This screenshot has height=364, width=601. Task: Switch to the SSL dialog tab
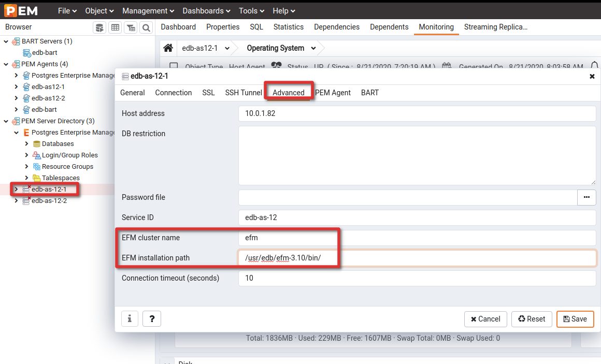pos(208,93)
